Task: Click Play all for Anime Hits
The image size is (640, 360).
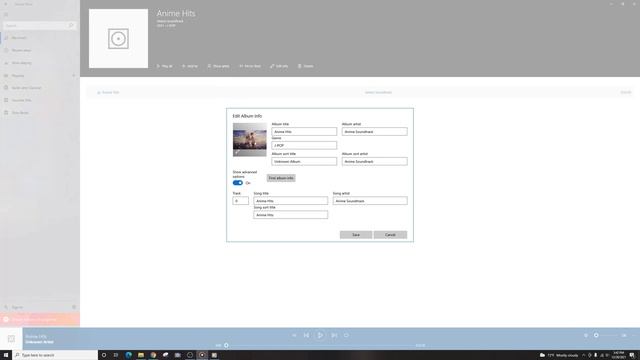Action: click(164, 66)
